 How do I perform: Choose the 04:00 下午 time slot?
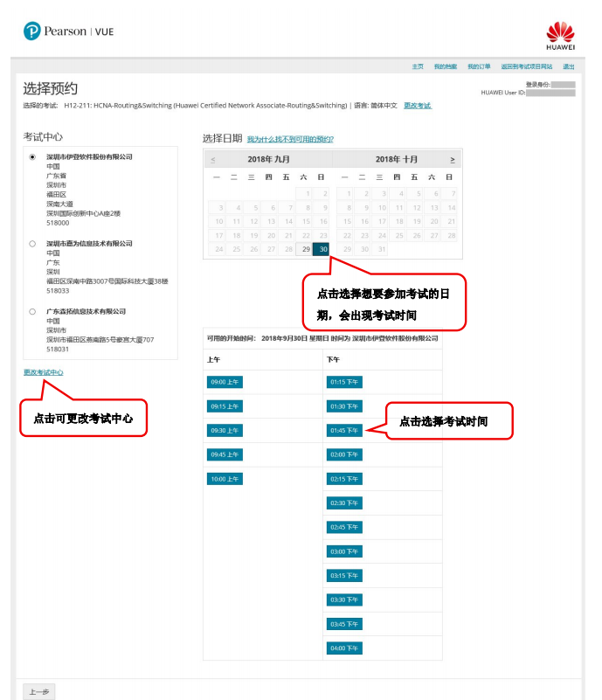point(344,648)
